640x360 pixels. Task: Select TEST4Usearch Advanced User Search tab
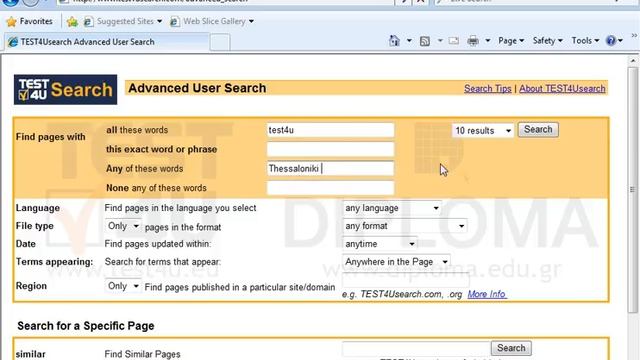107,42
